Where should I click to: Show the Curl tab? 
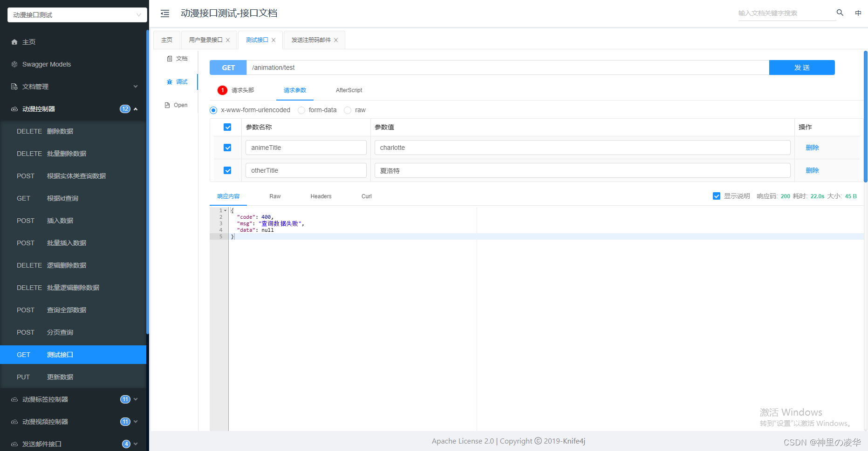click(x=367, y=196)
